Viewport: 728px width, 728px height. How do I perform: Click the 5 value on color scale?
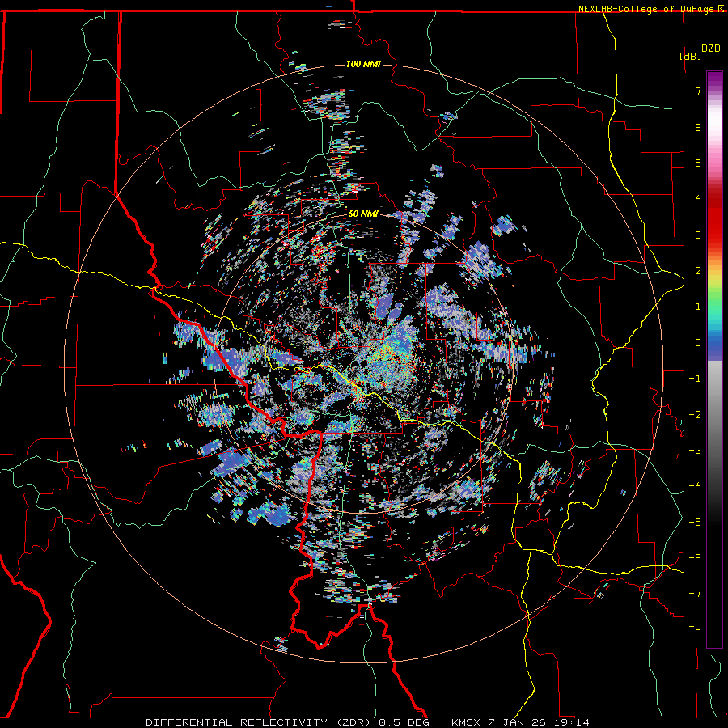[698, 163]
